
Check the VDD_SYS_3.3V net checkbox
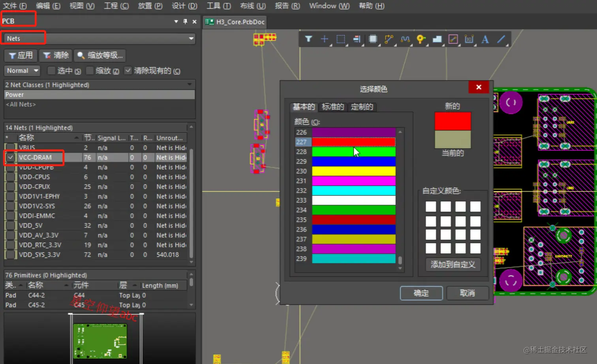coord(11,255)
